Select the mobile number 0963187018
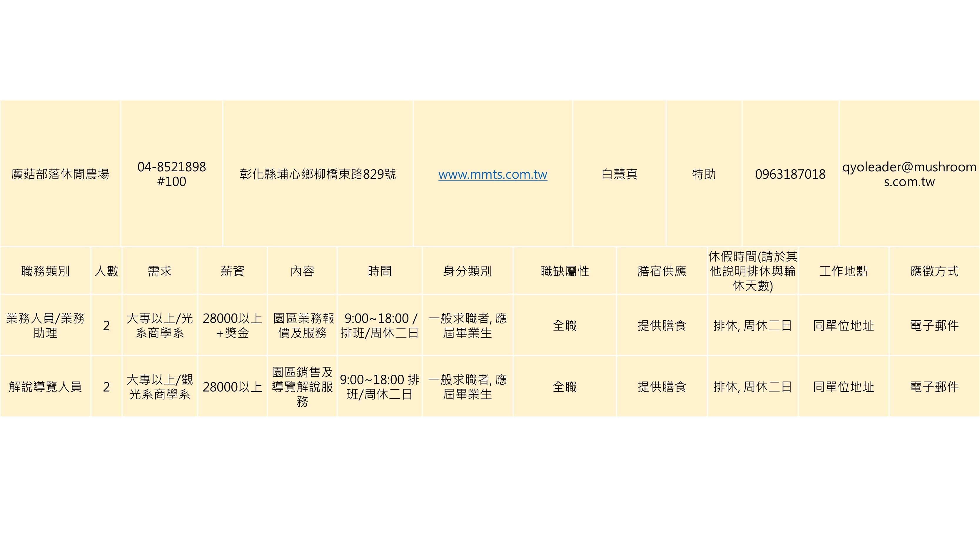980x551 pixels. 790,174
